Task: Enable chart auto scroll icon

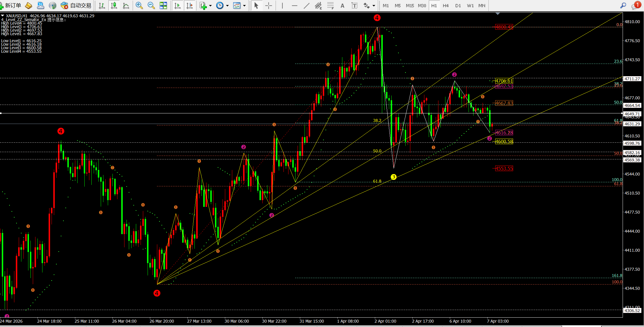Action: 177,5
